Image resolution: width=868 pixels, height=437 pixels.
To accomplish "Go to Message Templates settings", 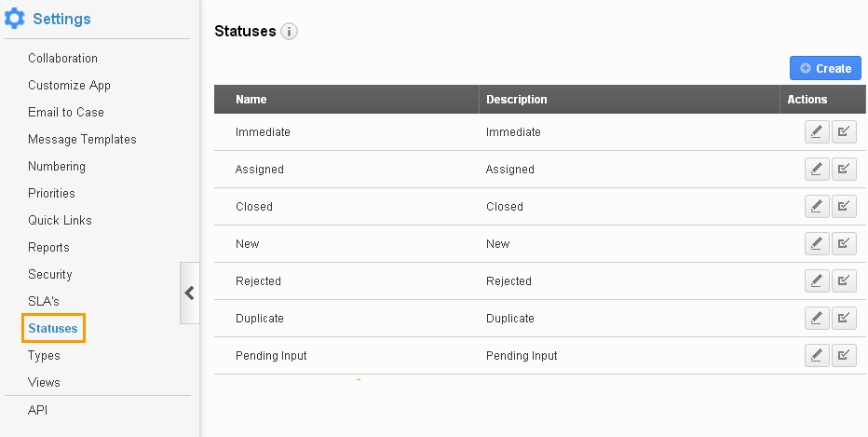I will coord(82,140).
